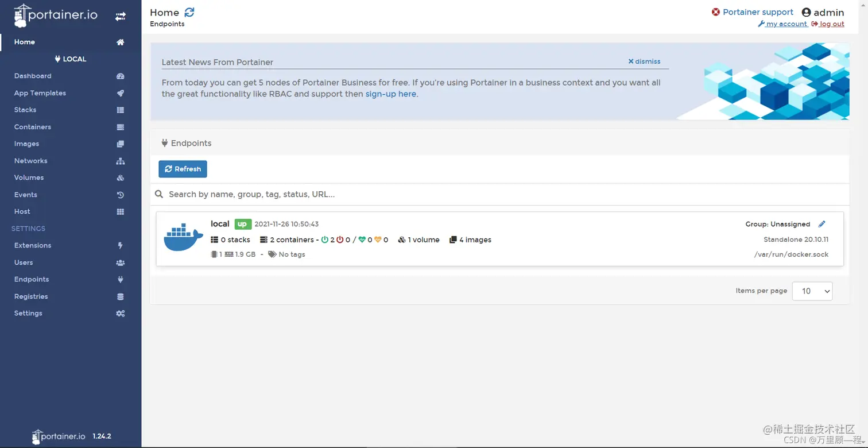This screenshot has height=448, width=868.
Task: Open the my account link
Action: (783, 24)
